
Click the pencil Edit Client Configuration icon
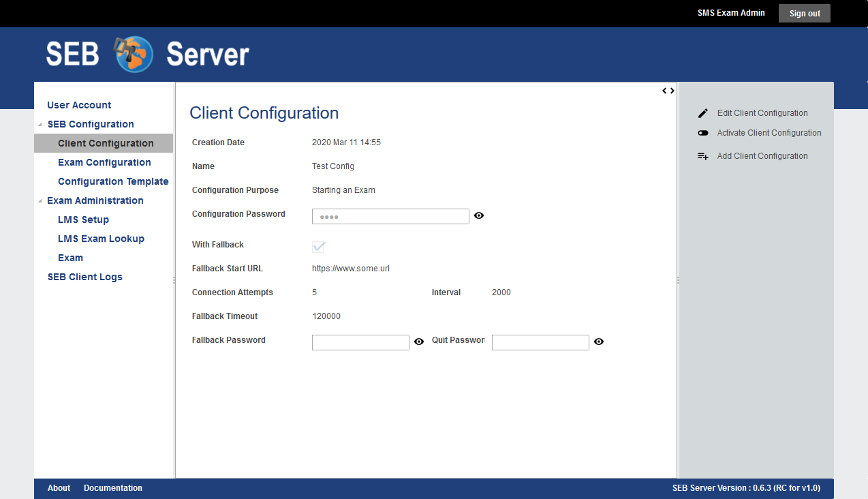[703, 113]
